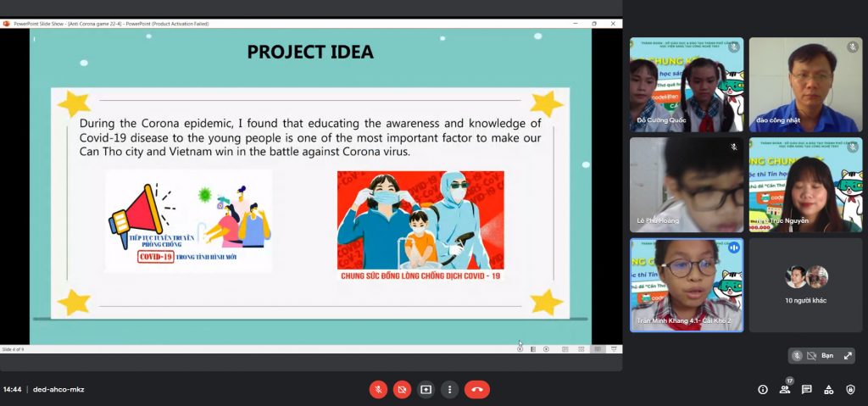Viewport: 868px width, 406px height.
Task: Open the chat messages panel
Action: pos(807,389)
